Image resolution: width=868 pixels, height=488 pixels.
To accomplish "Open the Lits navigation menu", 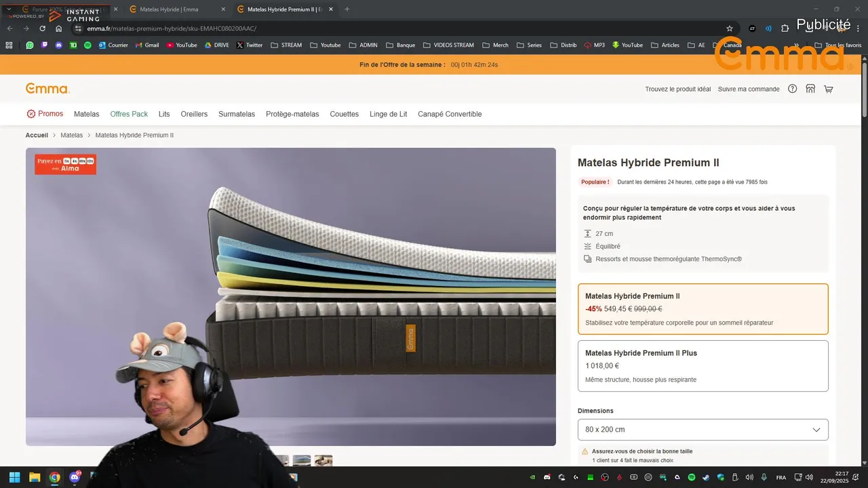I will coord(164,114).
